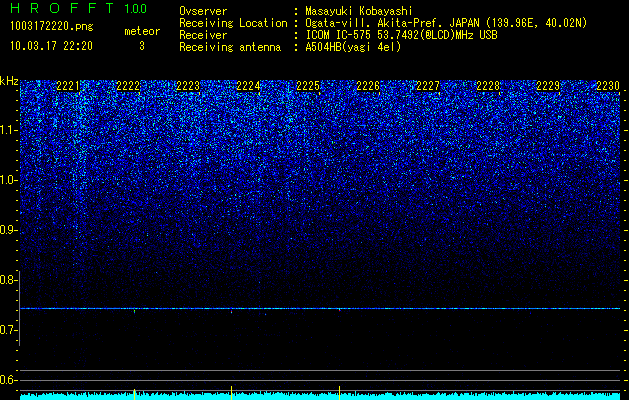
Task: Click the 2228 time marker
Action: [488, 86]
